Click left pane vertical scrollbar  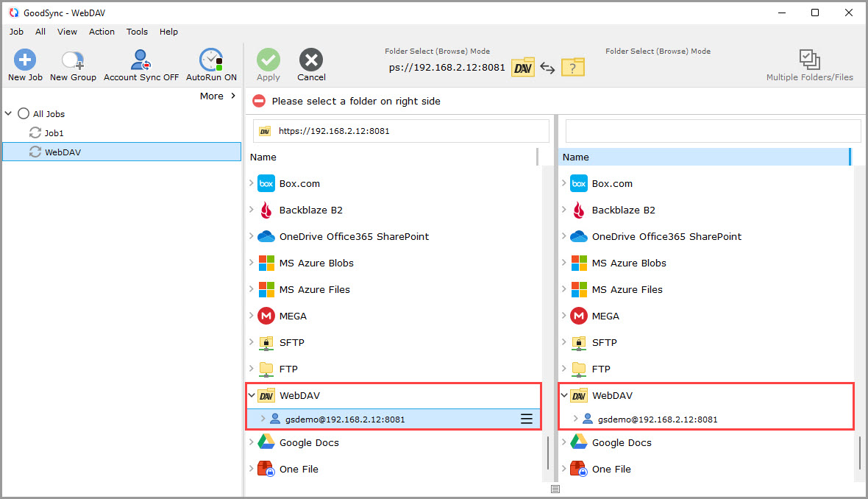pos(548,453)
